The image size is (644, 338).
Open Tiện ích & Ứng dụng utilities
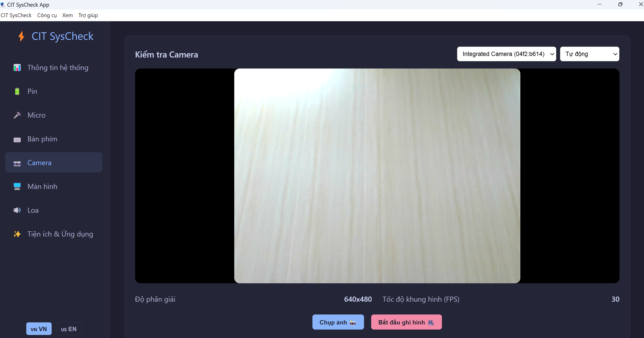click(60, 234)
